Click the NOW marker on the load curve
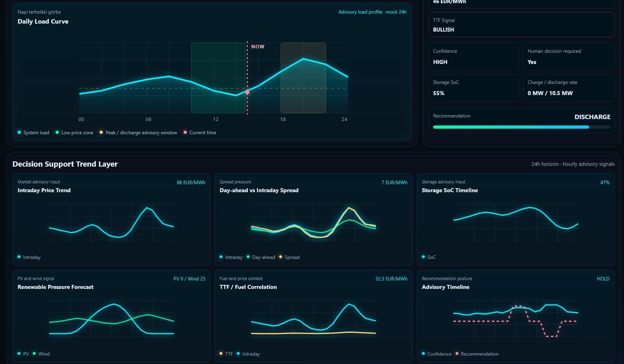Image resolution: width=624 pixels, height=364 pixels. point(258,47)
